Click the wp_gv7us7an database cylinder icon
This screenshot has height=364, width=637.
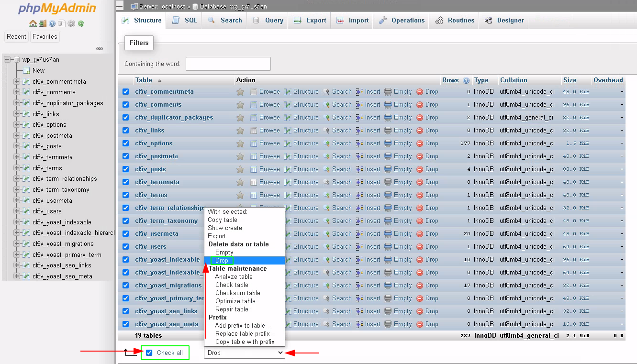[x=17, y=60]
